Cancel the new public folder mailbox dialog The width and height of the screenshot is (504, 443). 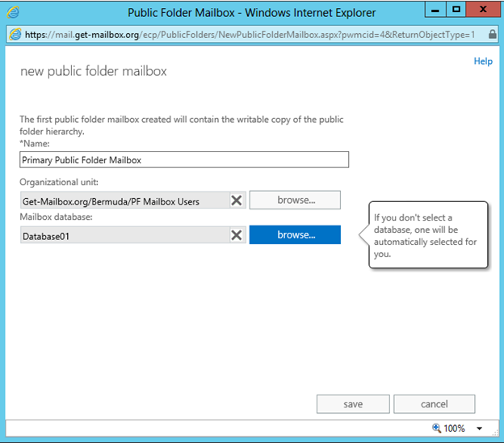434,404
